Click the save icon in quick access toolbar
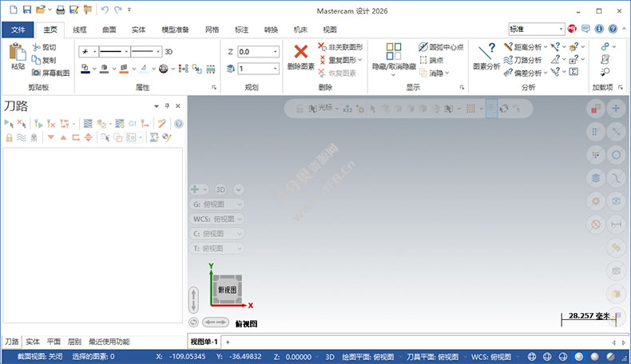Screen dimensions: 631x364 point(26,10)
